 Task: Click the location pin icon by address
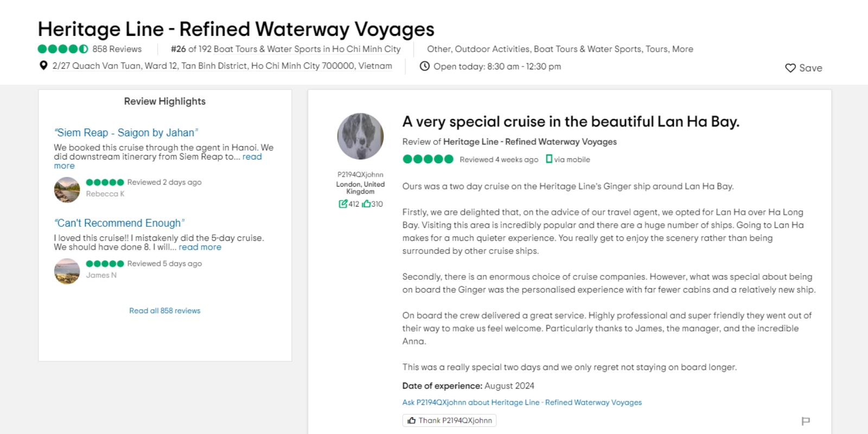(x=43, y=66)
